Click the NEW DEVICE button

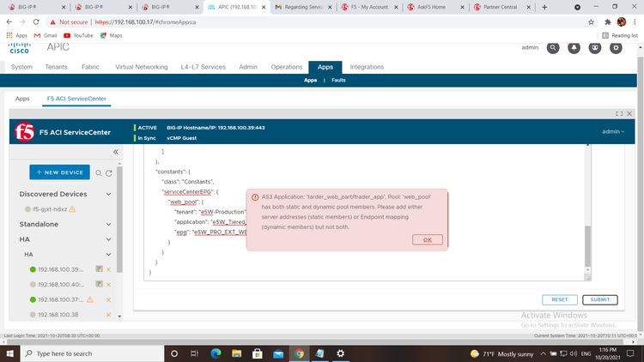(59, 172)
